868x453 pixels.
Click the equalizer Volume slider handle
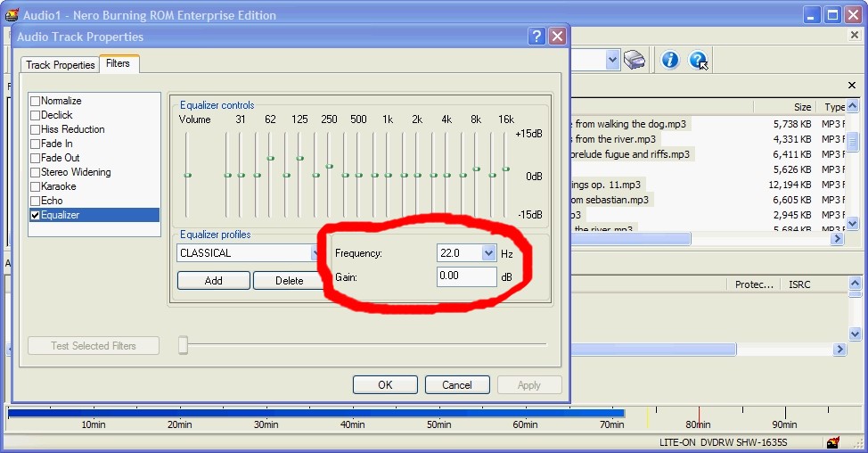tap(188, 175)
